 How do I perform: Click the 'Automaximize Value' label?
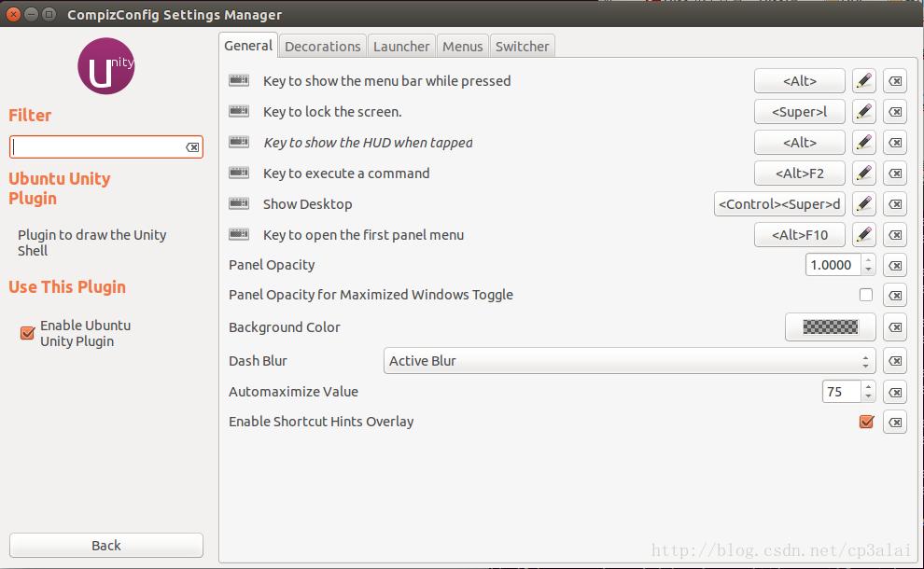[x=293, y=392]
